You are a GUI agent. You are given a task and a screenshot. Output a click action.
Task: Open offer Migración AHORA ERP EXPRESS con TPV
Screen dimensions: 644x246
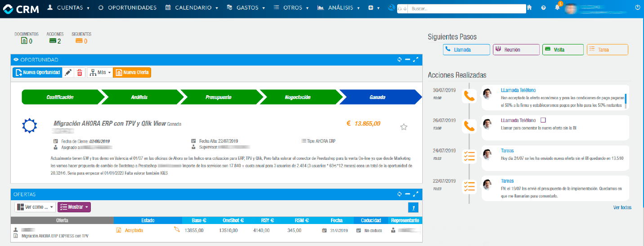tap(55, 236)
